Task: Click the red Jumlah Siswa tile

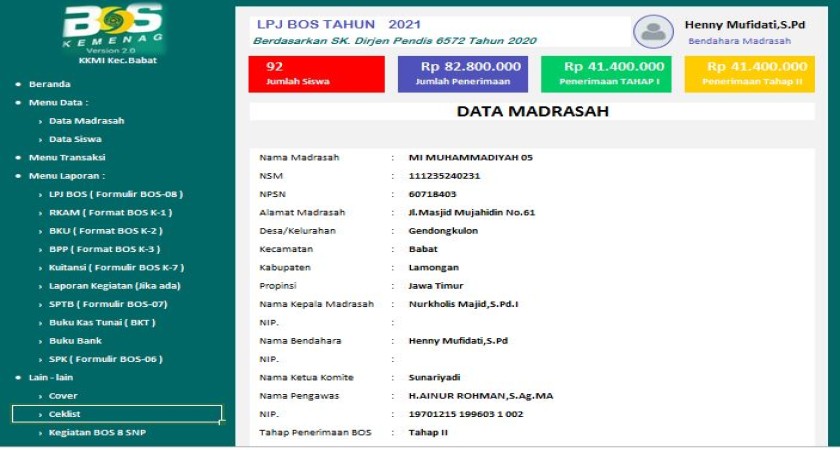Action: (317, 74)
